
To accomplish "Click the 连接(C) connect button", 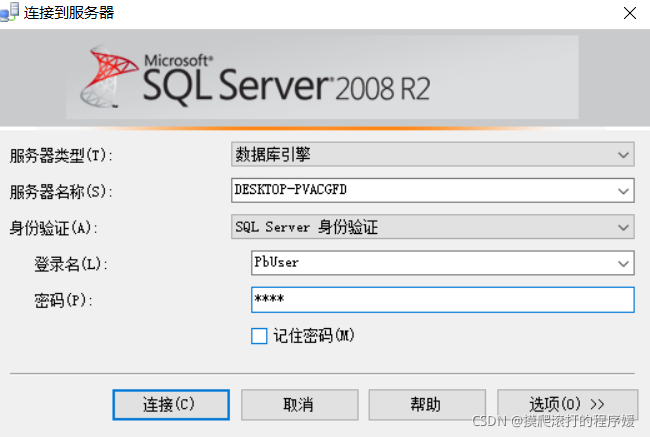I will (171, 404).
